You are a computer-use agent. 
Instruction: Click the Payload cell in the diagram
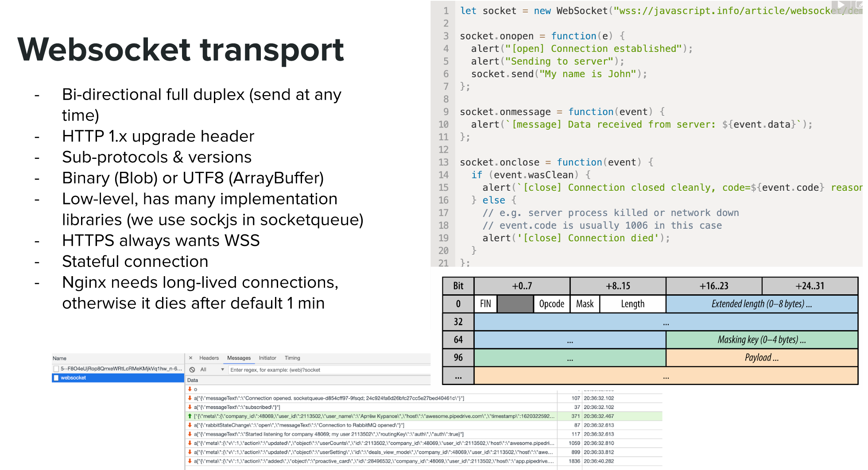click(x=762, y=358)
